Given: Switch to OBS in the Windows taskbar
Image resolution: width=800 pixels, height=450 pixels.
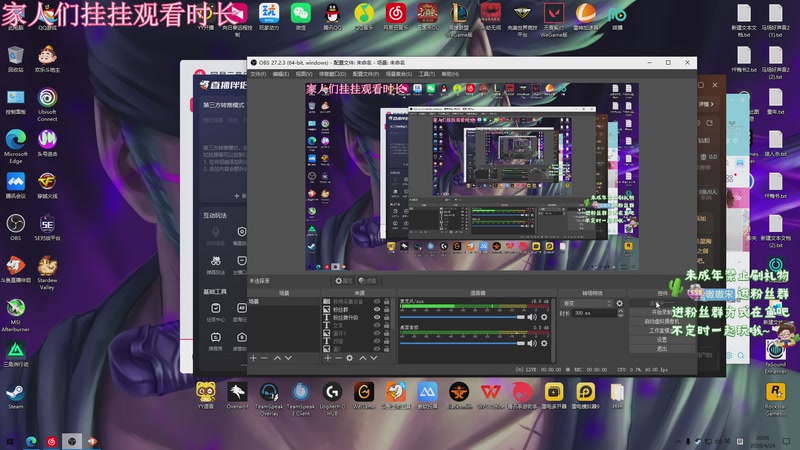Looking at the screenshot, I should 72,441.
